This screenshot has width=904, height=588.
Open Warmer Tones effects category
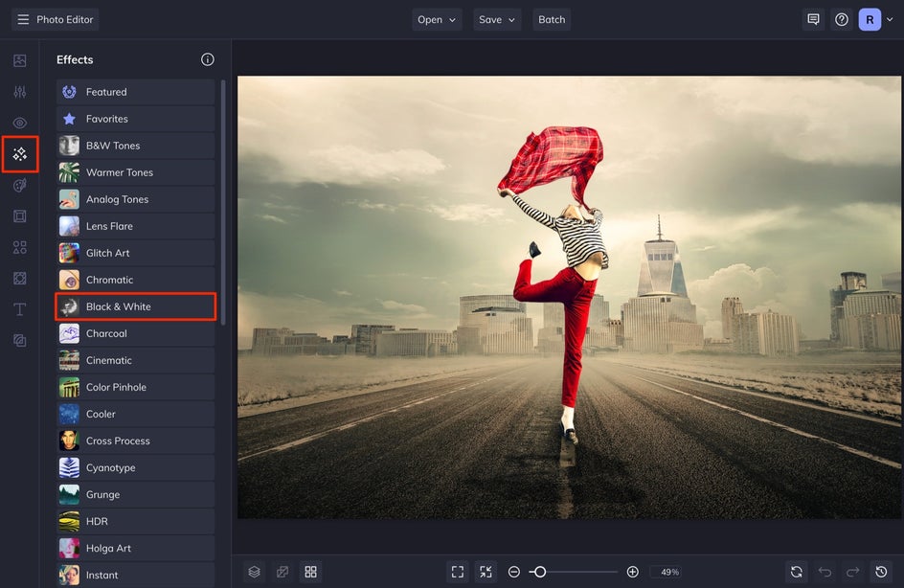point(135,172)
